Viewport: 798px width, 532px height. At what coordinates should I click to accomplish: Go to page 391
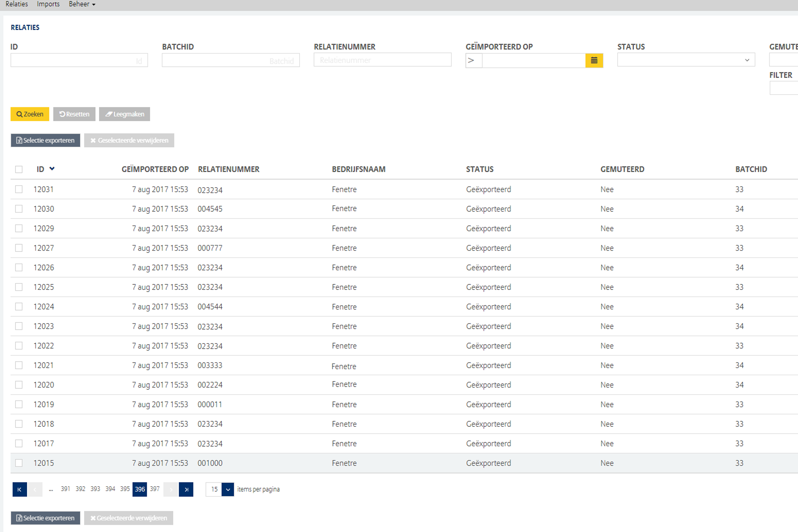65,489
